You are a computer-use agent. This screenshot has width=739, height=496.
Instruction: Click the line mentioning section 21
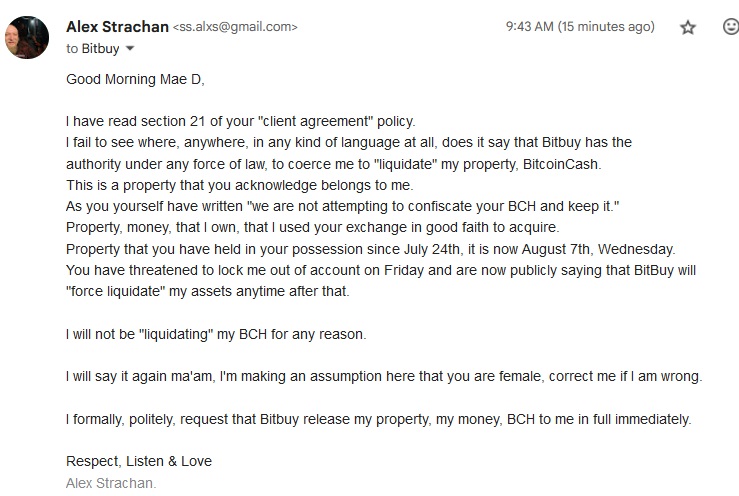pyautogui.click(x=241, y=122)
